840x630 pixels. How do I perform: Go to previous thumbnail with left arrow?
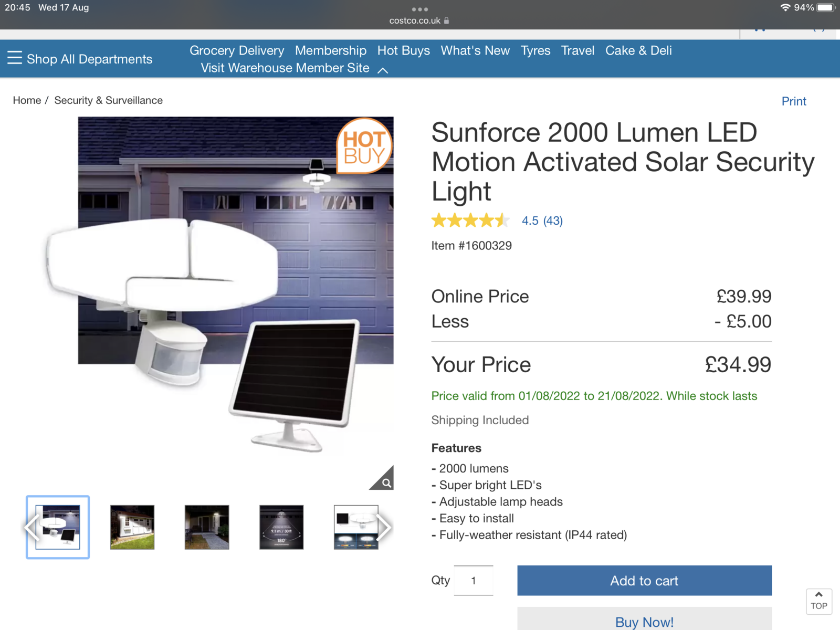(x=32, y=527)
